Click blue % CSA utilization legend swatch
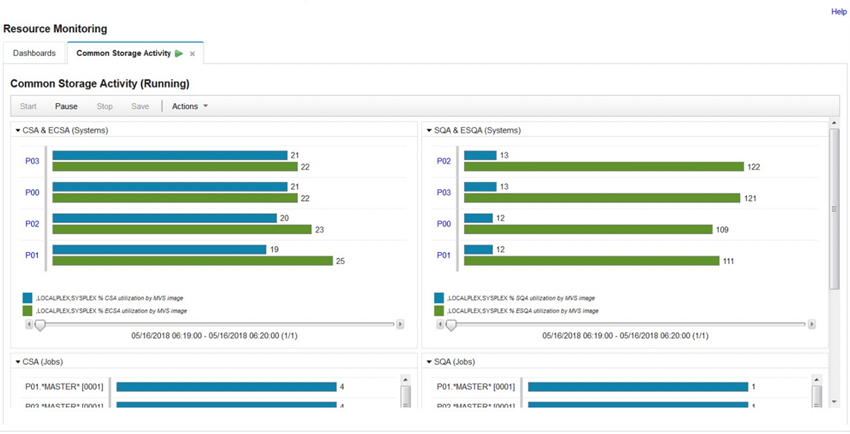The width and height of the screenshot is (850, 434). (x=27, y=298)
